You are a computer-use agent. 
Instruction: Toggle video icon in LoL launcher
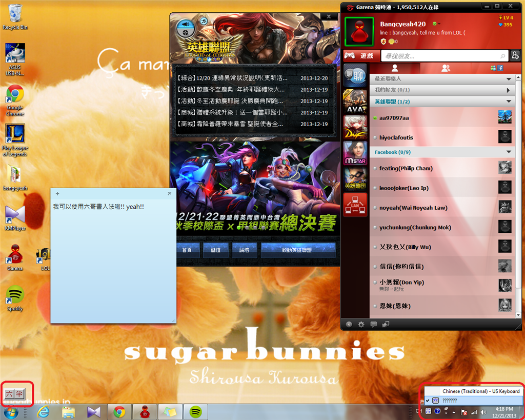click(x=186, y=32)
